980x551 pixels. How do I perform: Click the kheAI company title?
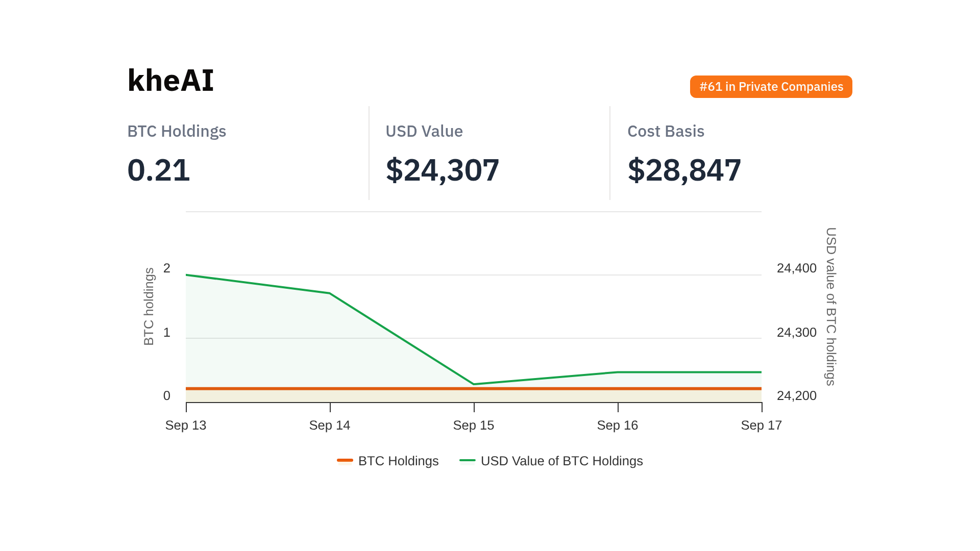point(170,81)
